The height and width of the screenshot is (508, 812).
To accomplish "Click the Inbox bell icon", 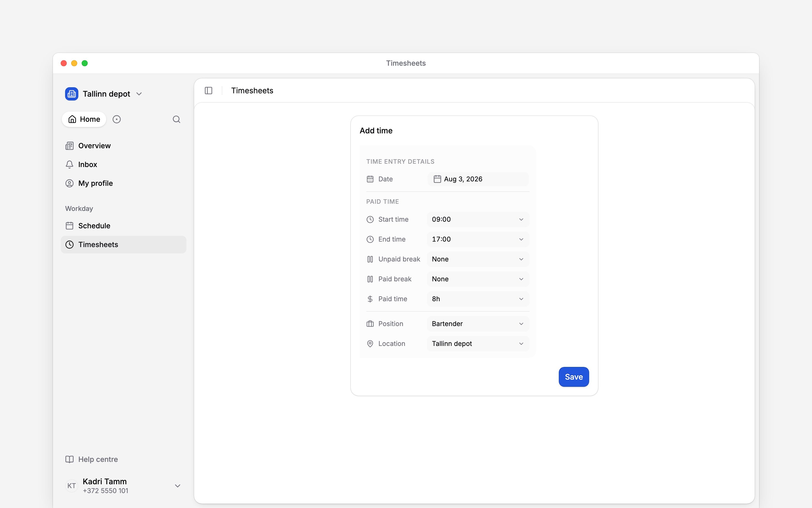I will pyautogui.click(x=70, y=165).
